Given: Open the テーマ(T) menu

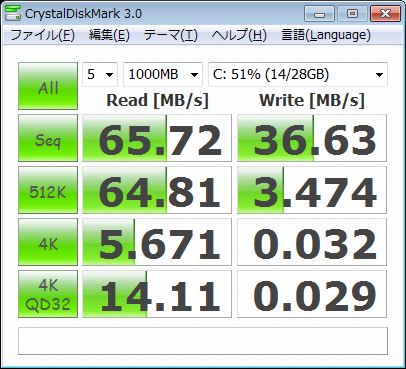Looking at the screenshot, I should pos(171,35).
